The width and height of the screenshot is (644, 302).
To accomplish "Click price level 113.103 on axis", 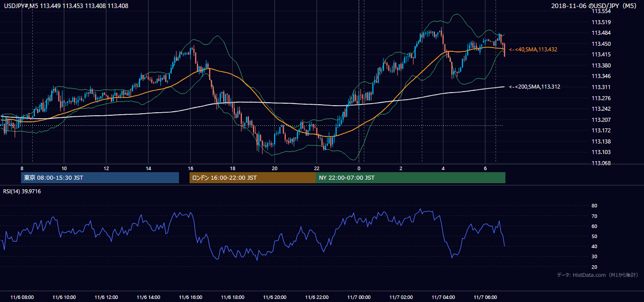I will click(x=601, y=153).
